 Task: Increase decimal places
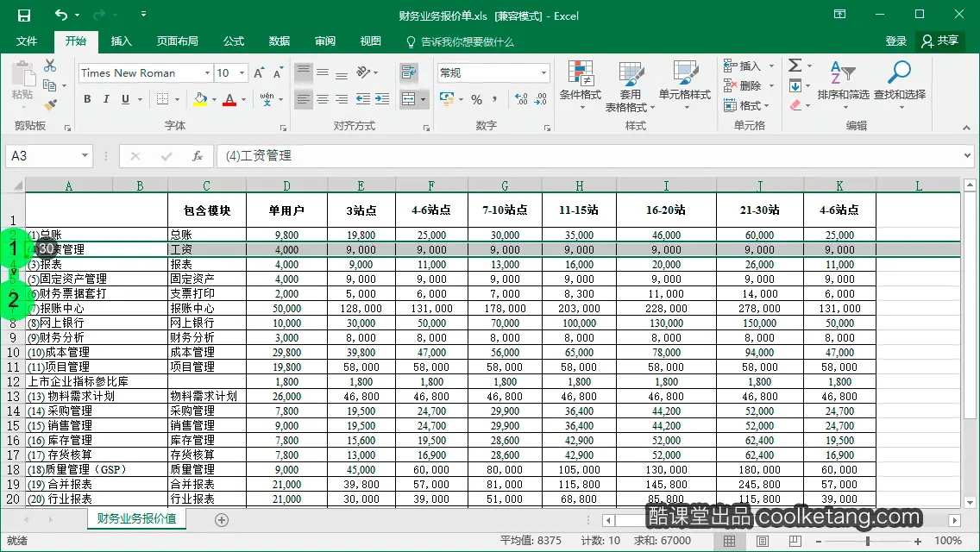(x=521, y=99)
